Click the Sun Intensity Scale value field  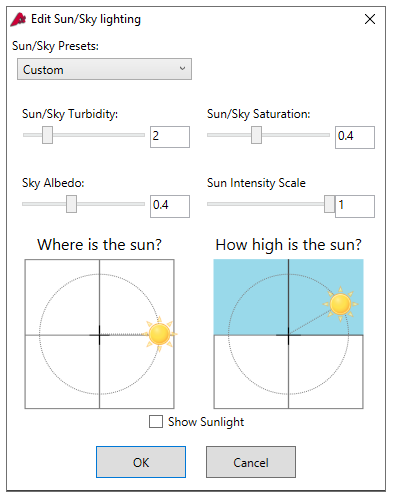tap(355, 206)
